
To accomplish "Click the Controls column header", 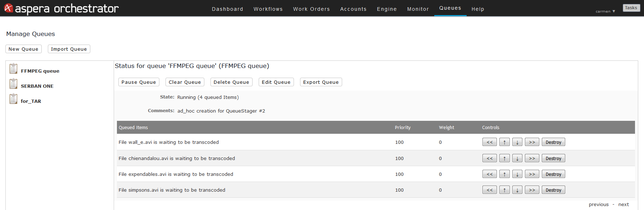I will point(491,127).
